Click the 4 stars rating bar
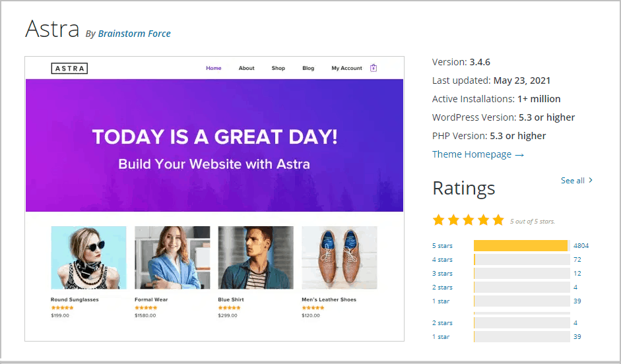 click(x=522, y=260)
